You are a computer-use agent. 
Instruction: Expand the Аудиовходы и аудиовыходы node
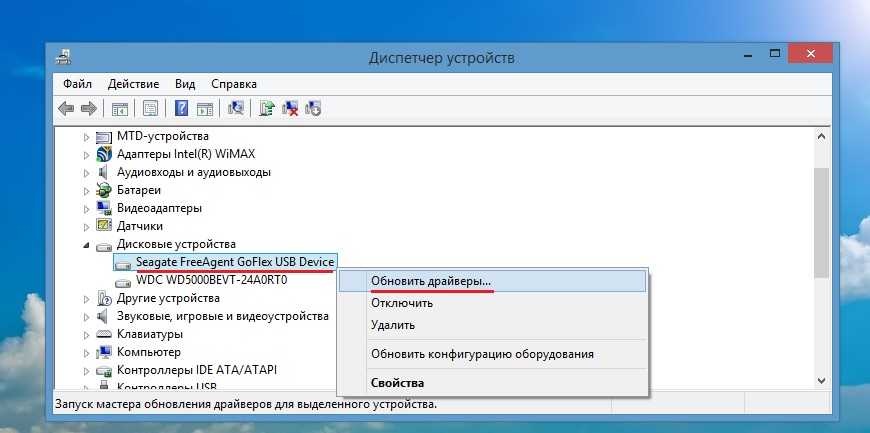(x=86, y=173)
